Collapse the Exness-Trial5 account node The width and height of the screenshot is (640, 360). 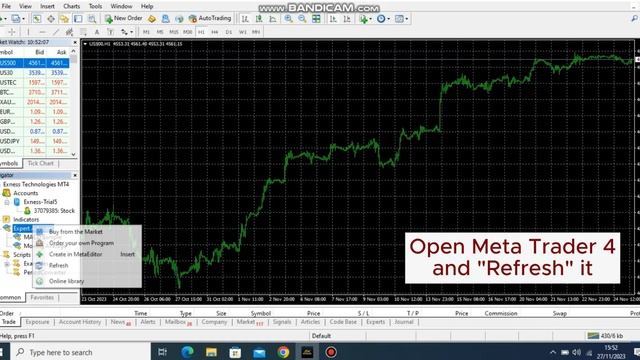pos(7,202)
